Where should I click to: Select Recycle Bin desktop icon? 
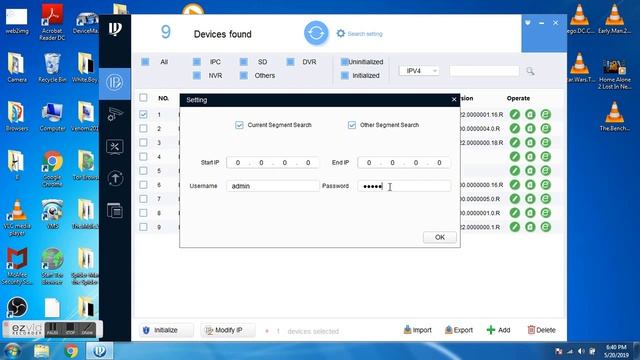click(52, 68)
